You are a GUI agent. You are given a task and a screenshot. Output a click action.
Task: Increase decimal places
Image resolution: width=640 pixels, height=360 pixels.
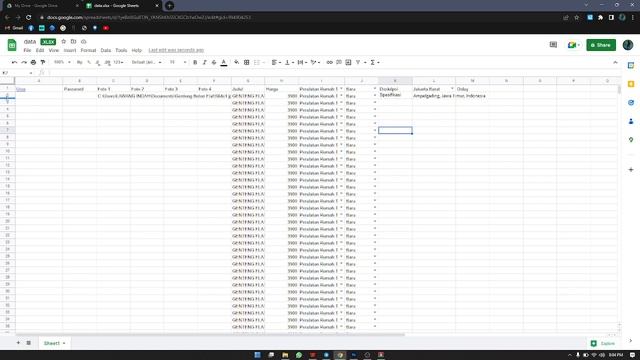pyautogui.click(x=107, y=62)
